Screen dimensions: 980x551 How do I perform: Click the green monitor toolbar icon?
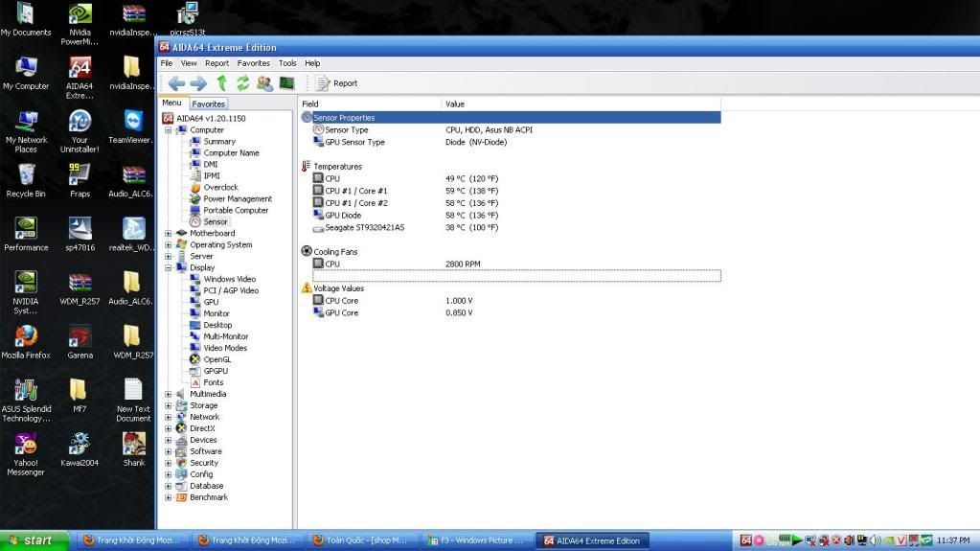click(286, 83)
